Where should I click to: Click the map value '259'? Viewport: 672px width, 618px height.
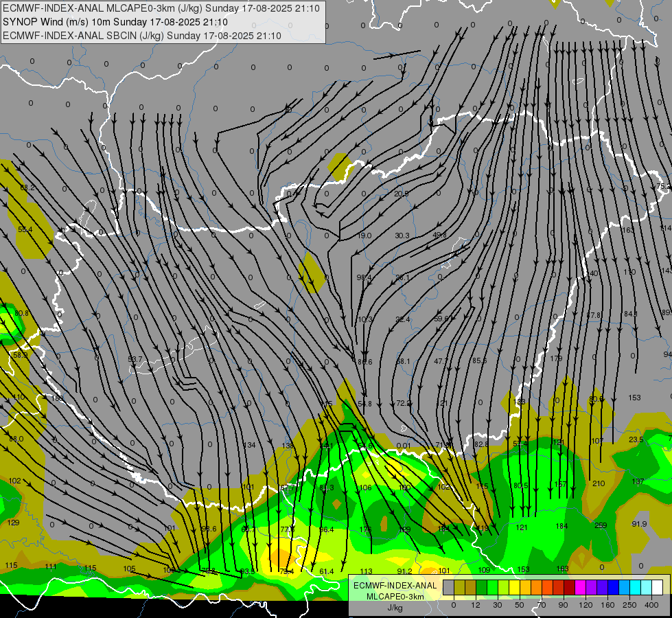point(601,525)
